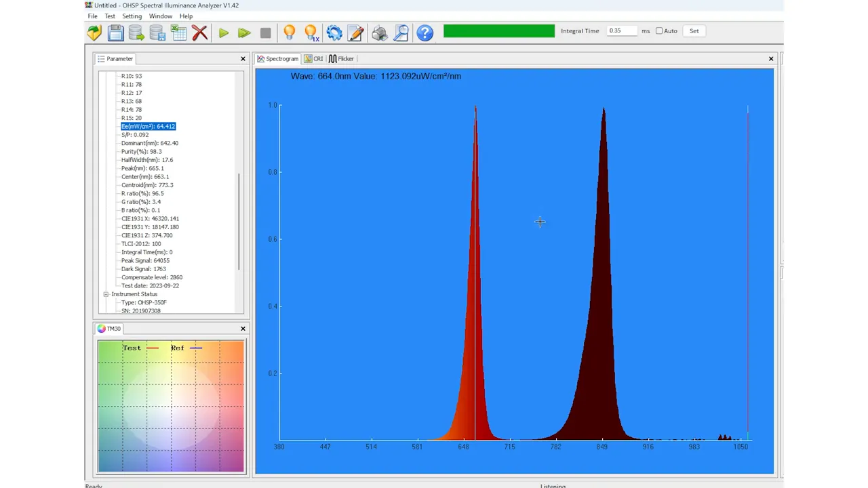
Task: Open a spectral data file
Action: pos(94,32)
